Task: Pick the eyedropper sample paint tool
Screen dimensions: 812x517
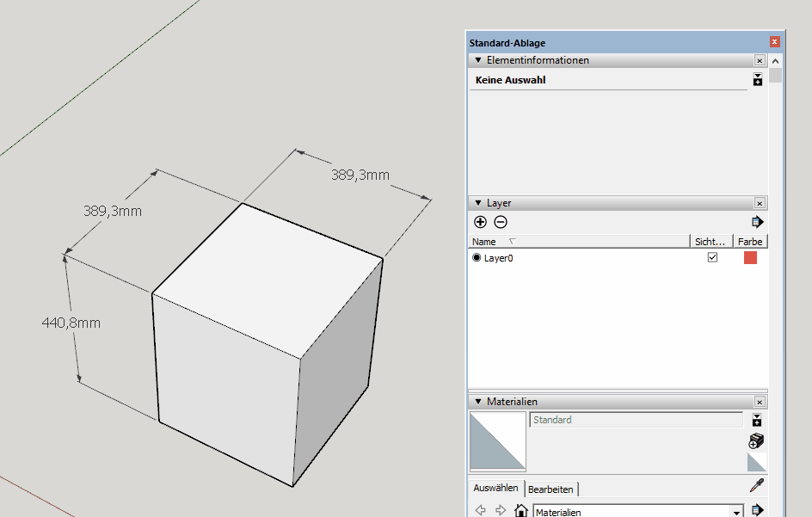Action: tap(757, 486)
